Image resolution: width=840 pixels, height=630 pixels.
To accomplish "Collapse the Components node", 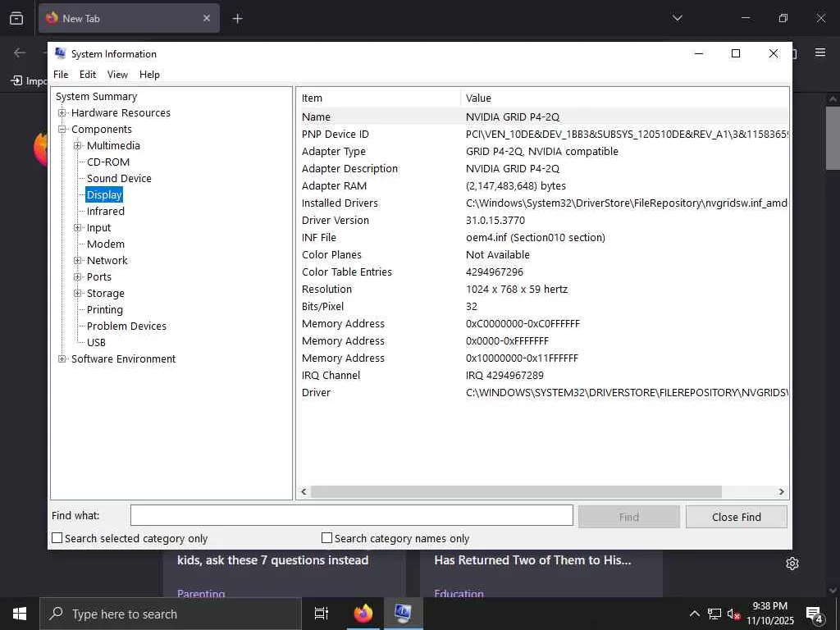I will click(62, 129).
